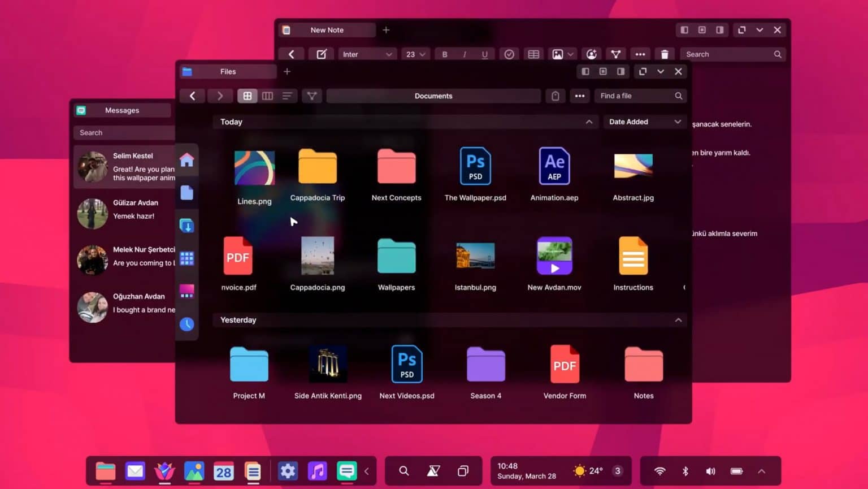Open the Downloads icon in sidebar

click(187, 226)
